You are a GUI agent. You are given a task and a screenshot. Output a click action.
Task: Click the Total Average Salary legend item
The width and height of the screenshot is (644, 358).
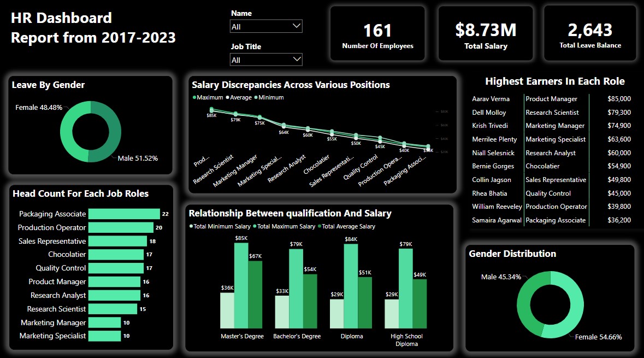[347, 226]
